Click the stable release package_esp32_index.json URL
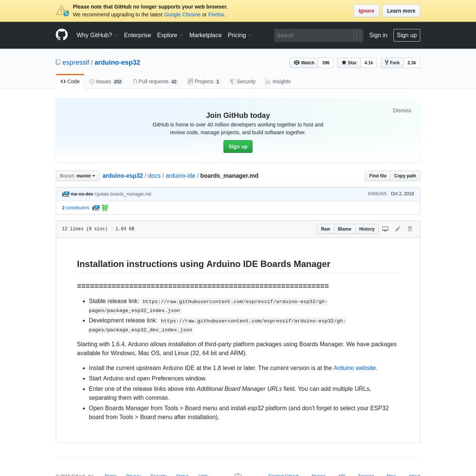Image resolution: width=476 pixels, height=476 pixels. point(208,306)
